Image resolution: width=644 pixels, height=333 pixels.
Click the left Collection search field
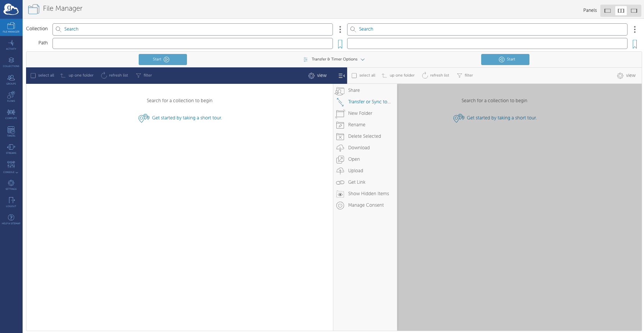pos(192,29)
